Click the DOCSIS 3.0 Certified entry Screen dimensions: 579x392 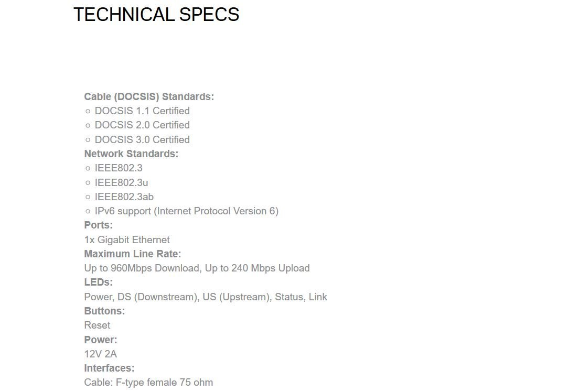[x=142, y=139]
